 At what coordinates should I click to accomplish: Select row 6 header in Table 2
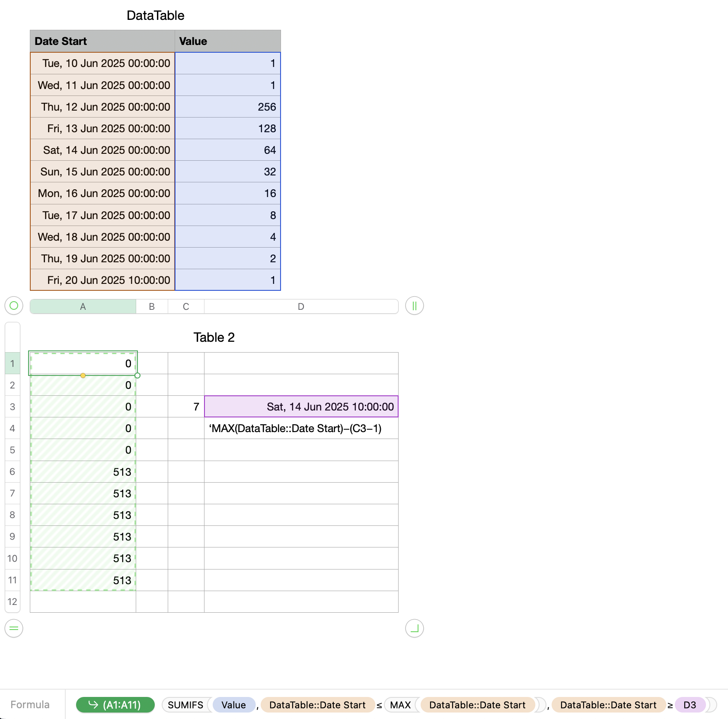13,471
